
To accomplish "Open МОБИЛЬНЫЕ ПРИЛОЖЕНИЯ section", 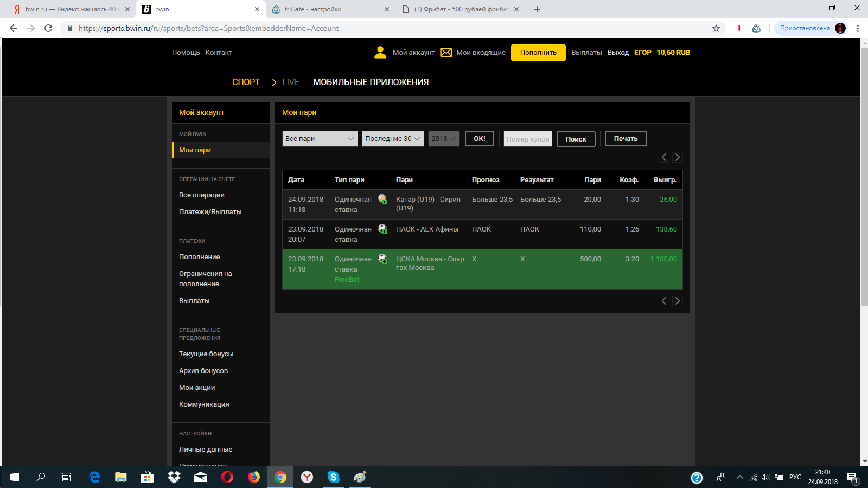I will pyautogui.click(x=371, y=82).
